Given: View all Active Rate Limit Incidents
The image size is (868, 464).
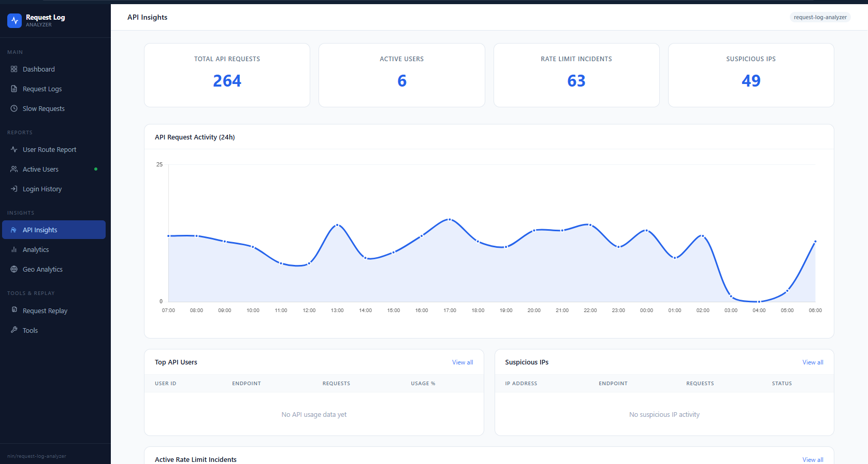Looking at the screenshot, I should (813, 460).
